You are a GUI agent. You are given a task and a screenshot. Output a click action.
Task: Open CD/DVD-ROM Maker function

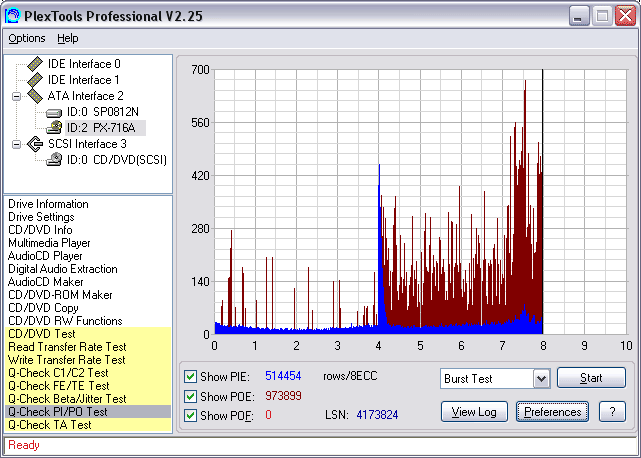pos(60,295)
